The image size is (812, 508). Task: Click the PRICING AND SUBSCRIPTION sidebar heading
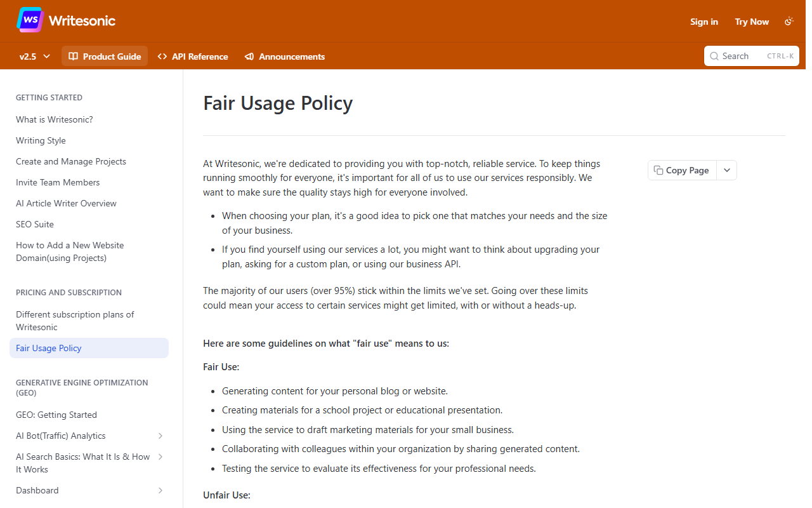pos(69,293)
